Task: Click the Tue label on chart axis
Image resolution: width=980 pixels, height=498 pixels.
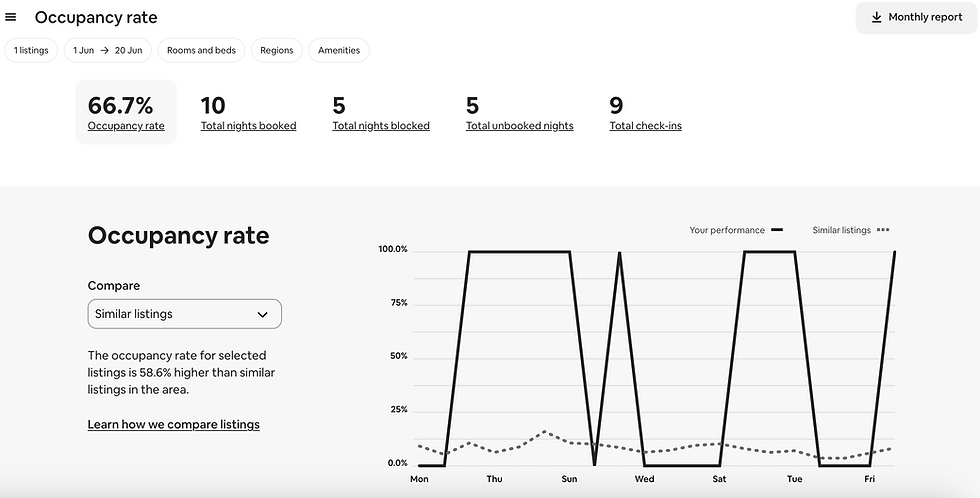Action: coord(794,479)
